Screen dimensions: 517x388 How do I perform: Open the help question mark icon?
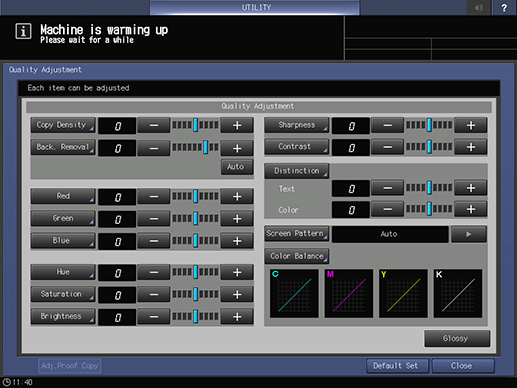(504, 7)
